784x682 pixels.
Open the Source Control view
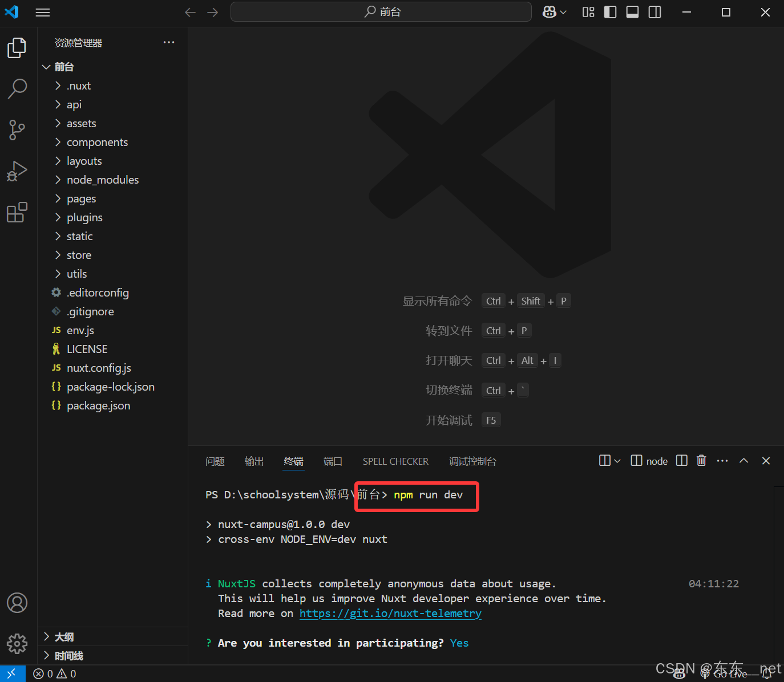tap(17, 130)
